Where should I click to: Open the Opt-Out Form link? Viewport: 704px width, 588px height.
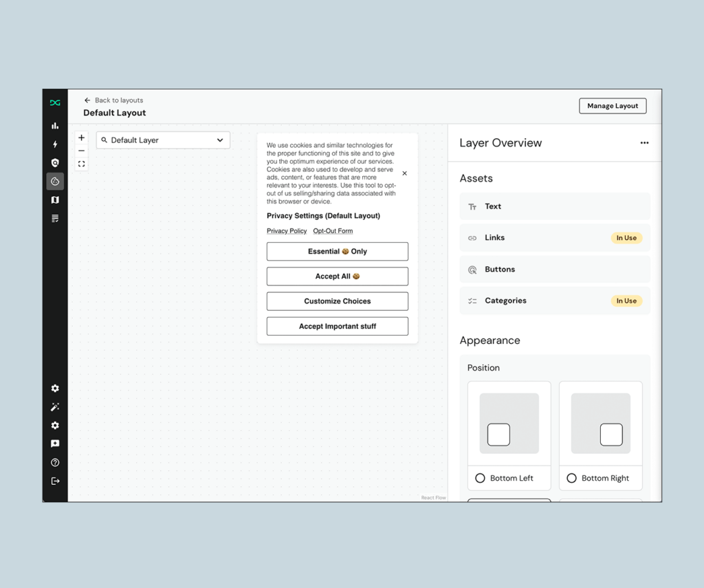click(x=333, y=230)
